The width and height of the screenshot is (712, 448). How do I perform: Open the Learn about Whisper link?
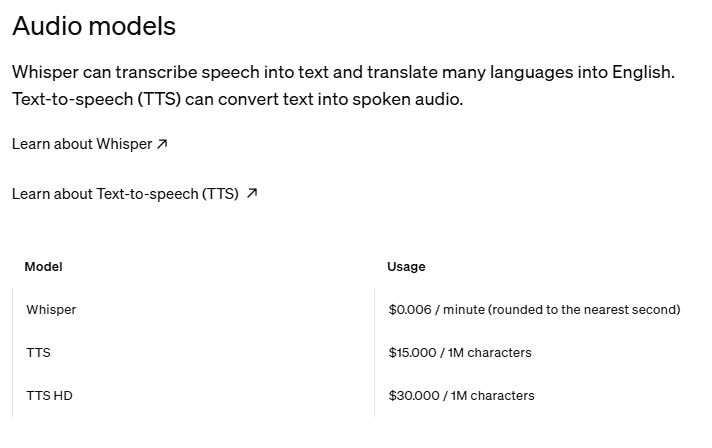[x=82, y=144]
